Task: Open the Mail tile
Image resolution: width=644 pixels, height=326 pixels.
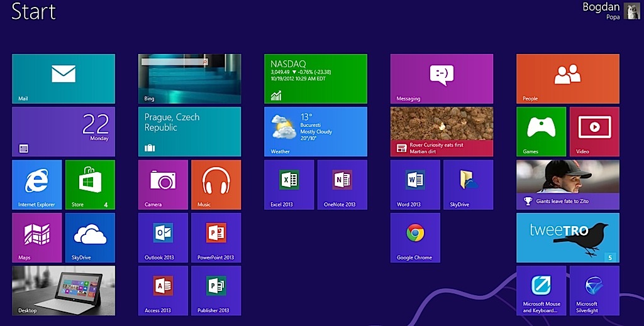Action: [x=64, y=79]
